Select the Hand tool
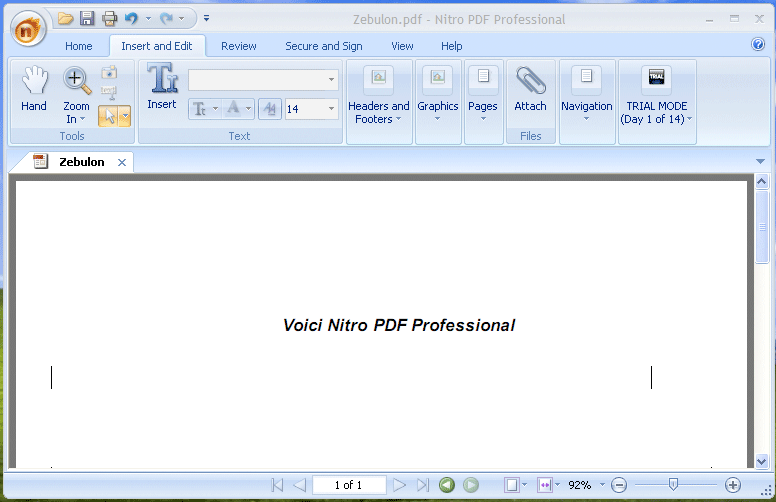The width and height of the screenshot is (776, 502). click(34, 89)
